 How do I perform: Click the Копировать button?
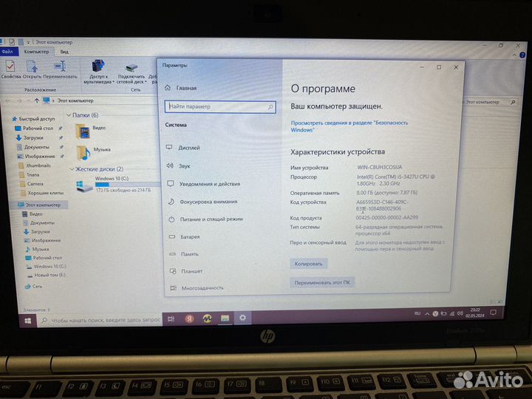[x=308, y=264]
